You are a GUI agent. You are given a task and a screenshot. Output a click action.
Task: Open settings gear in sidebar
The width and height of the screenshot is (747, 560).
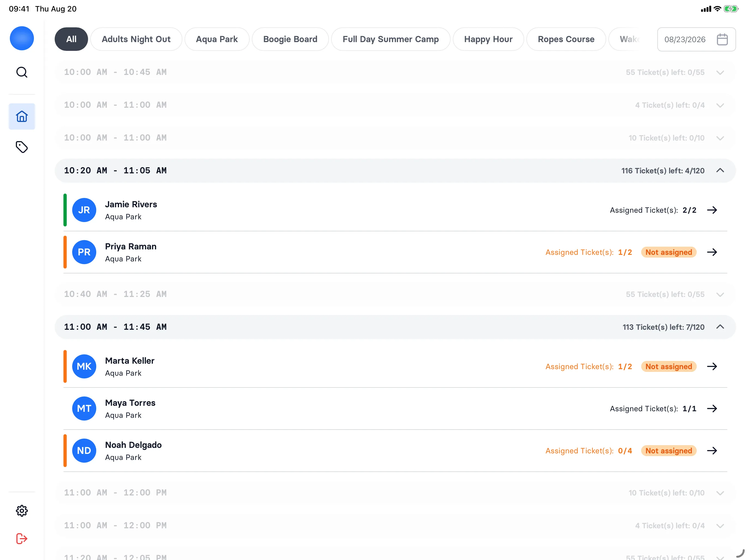pos(22,511)
